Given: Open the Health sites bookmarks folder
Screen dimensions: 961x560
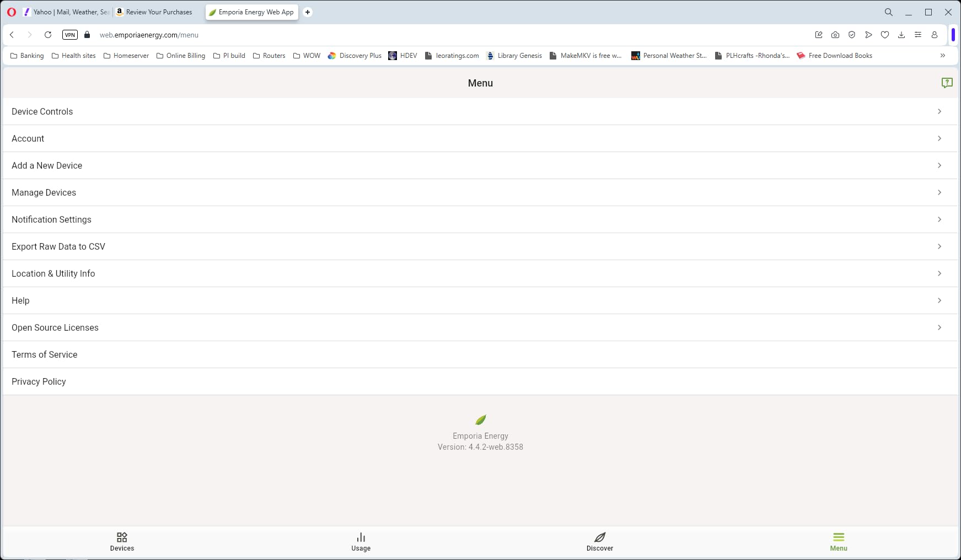Looking at the screenshot, I should pos(73,56).
